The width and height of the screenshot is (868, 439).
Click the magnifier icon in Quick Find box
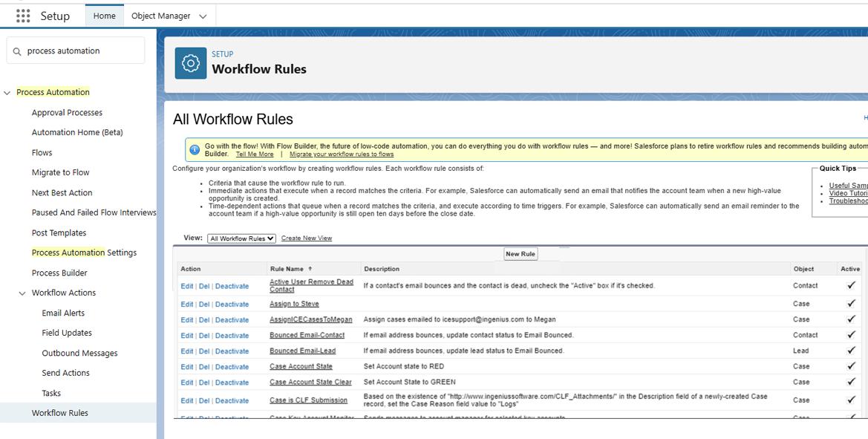point(17,50)
